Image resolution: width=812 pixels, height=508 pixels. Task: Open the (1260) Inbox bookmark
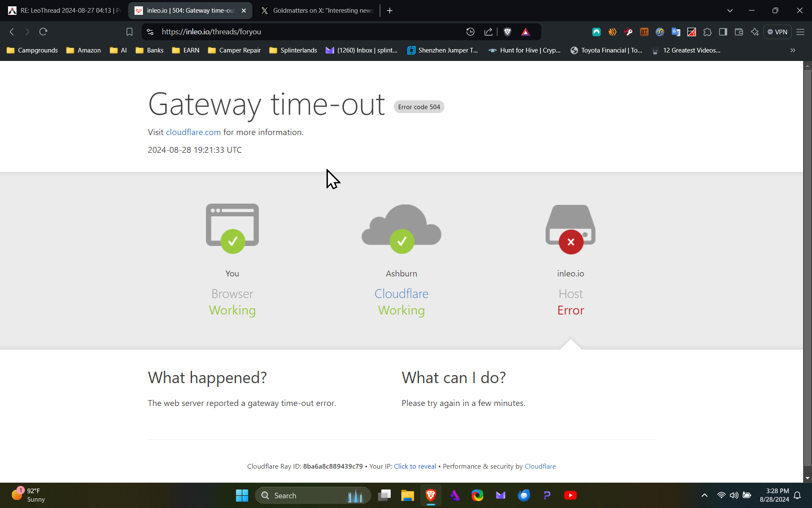[362, 50]
